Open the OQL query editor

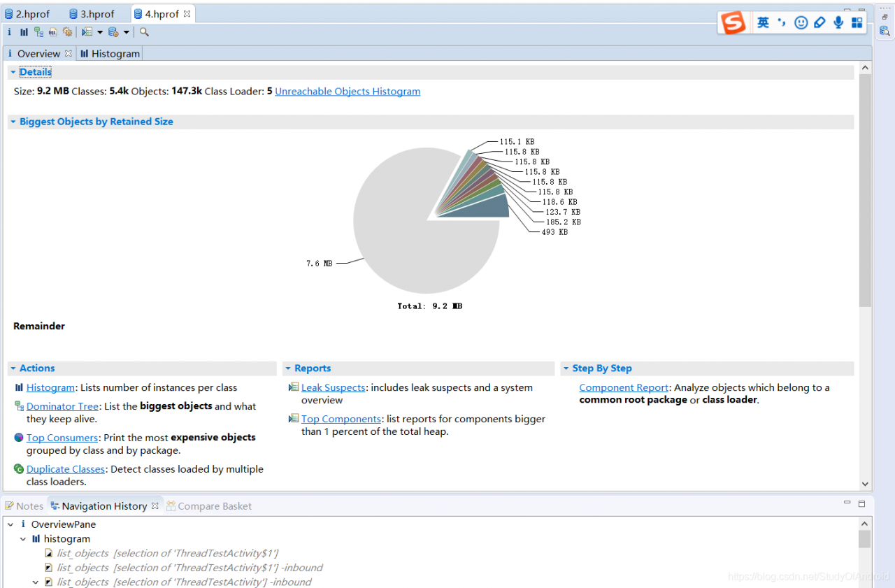(x=52, y=32)
